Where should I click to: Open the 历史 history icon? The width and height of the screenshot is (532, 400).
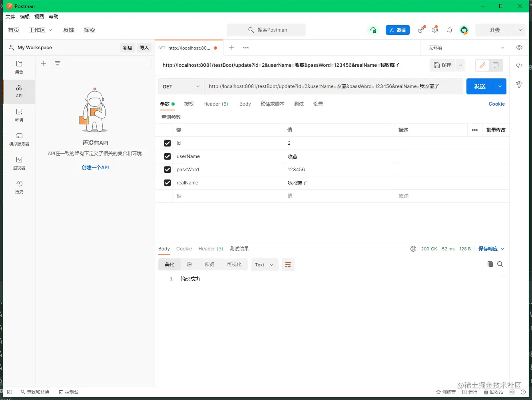(19, 187)
